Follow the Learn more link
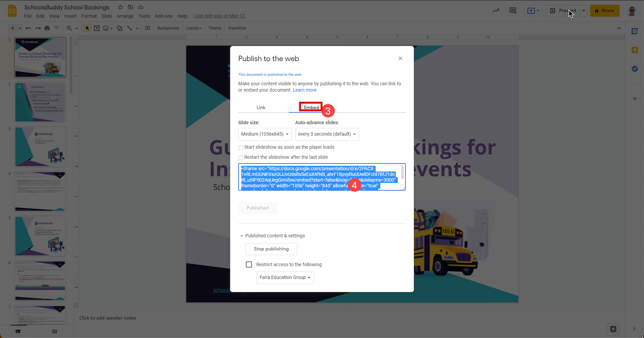Image resolution: width=644 pixels, height=338 pixels. 304,90
